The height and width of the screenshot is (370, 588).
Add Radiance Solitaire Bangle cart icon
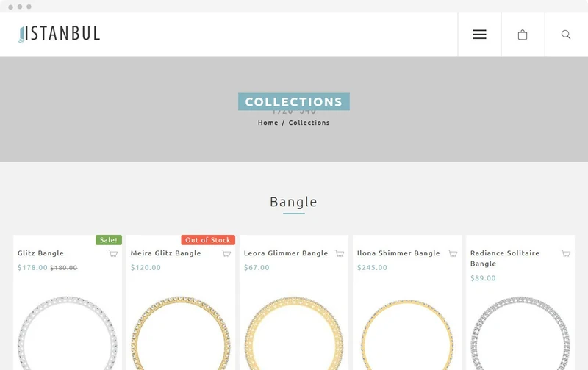click(566, 253)
